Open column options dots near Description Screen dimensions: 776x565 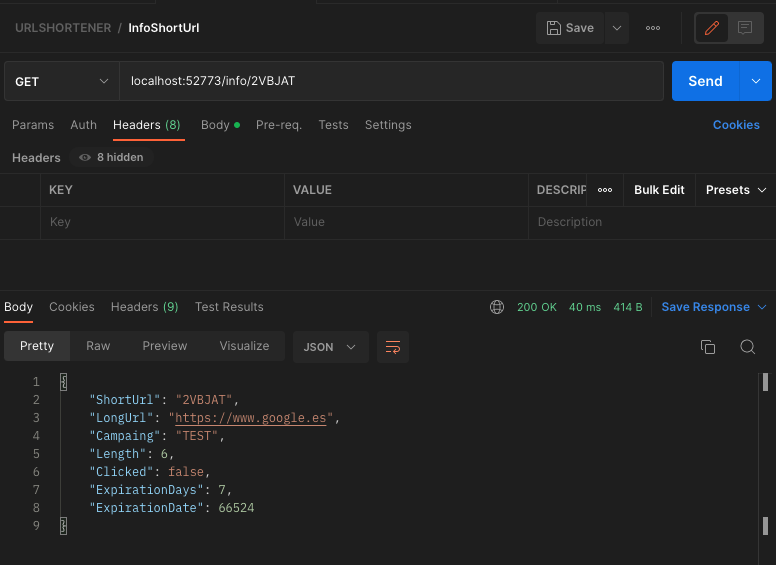605,190
